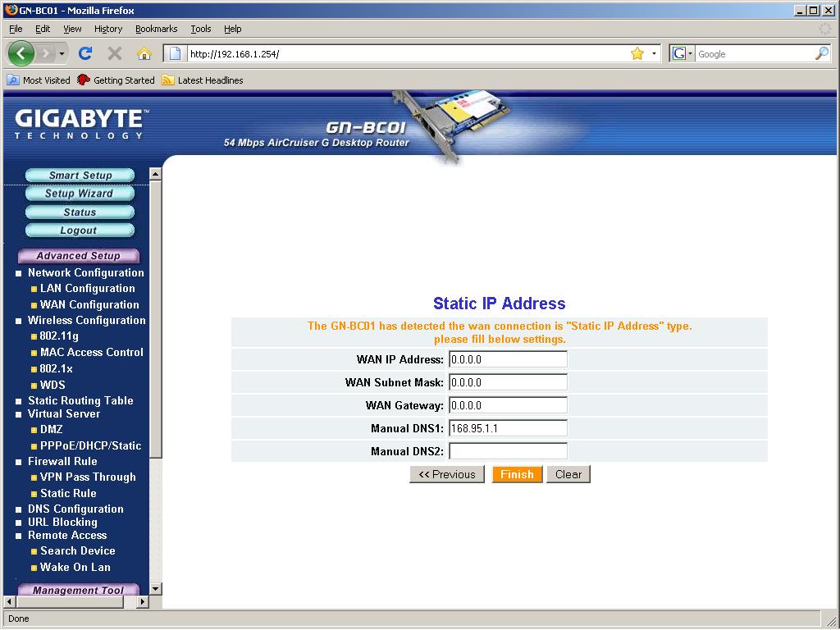Open the WDS link
Image resolution: width=840 pixels, height=630 pixels.
(x=52, y=386)
